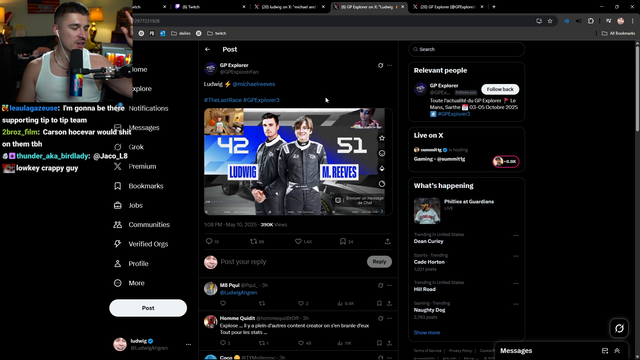Click the Reply button
640x360 pixels.
click(379, 262)
